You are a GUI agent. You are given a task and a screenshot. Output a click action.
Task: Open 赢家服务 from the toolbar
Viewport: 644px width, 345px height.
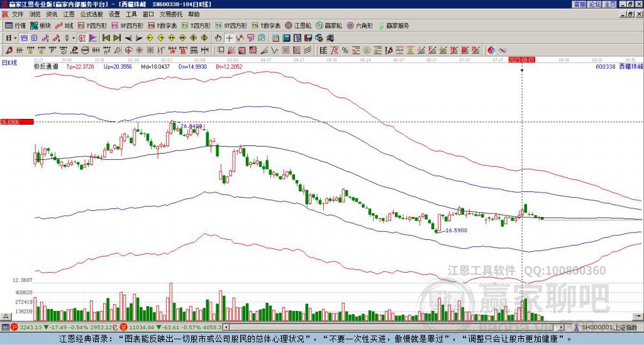(x=394, y=25)
